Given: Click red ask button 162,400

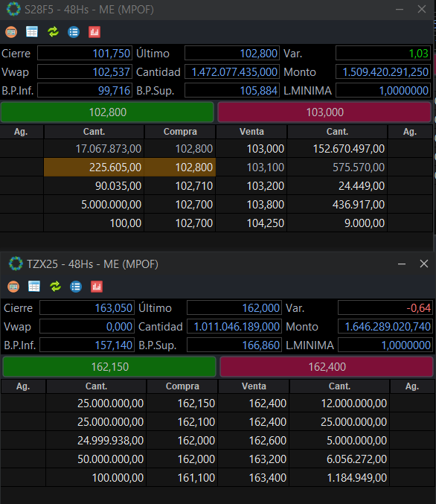Looking at the screenshot, I should point(327,367).
